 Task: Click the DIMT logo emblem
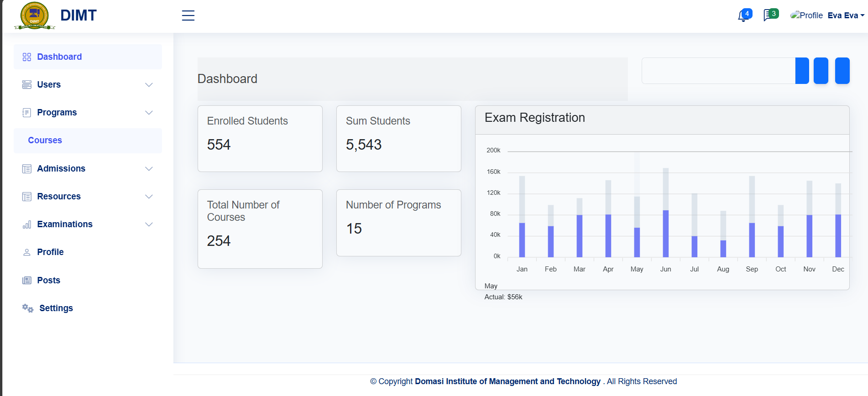[35, 16]
